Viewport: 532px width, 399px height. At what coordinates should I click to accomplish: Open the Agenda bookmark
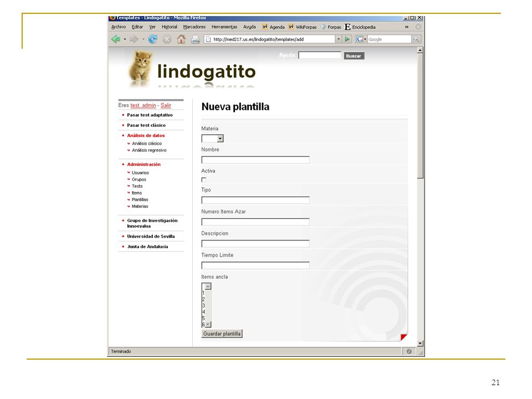click(x=273, y=27)
